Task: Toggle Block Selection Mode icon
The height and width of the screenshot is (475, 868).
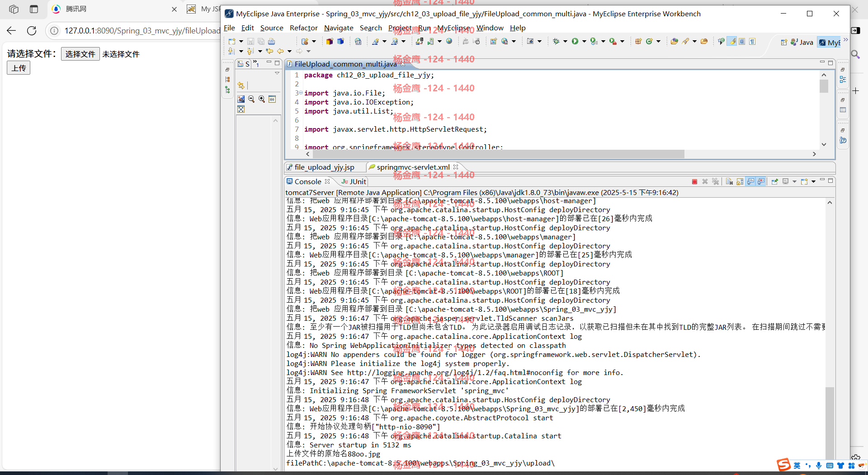Action: [742, 41]
